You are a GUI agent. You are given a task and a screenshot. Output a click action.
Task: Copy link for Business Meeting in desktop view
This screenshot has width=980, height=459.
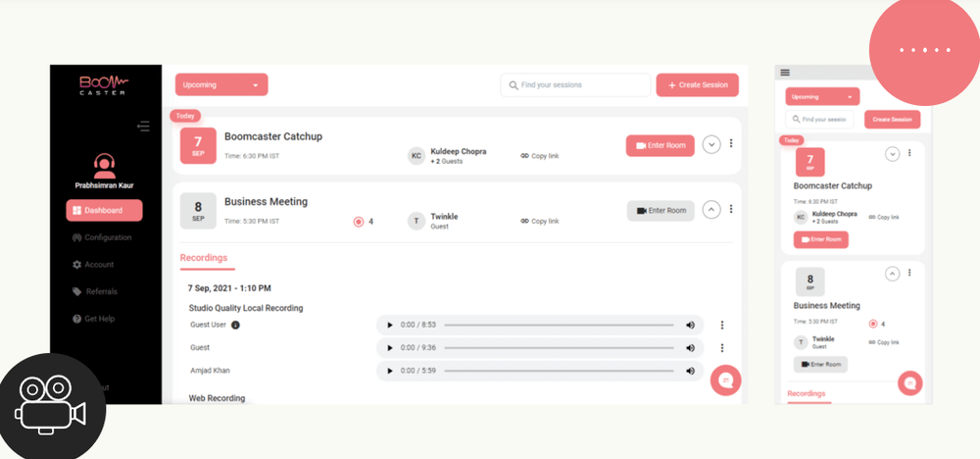pos(539,221)
